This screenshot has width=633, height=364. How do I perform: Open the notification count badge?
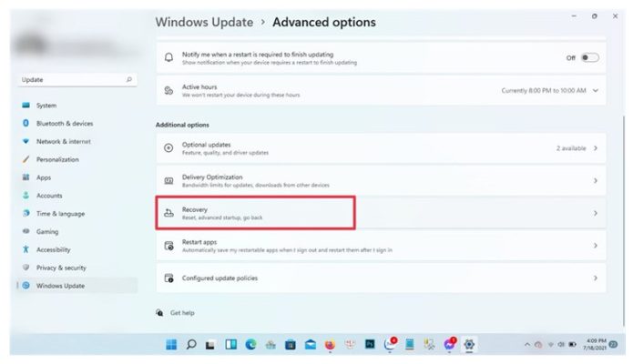tap(613, 344)
